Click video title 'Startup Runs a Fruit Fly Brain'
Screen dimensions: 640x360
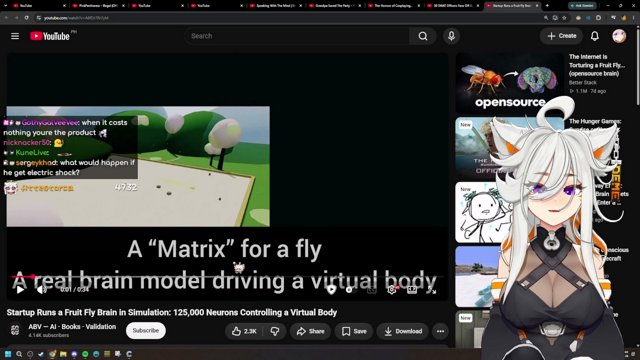[x=172, y=313]
